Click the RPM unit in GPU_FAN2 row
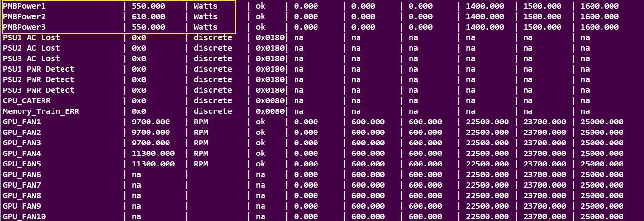Image resolution: width=644 pixels, height=221 pixels. [x=201, y=133]
